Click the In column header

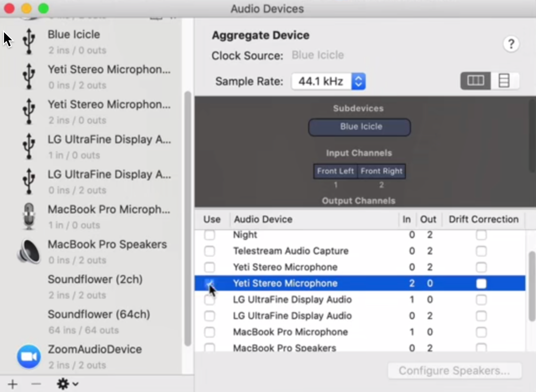(x=407, y=219)
